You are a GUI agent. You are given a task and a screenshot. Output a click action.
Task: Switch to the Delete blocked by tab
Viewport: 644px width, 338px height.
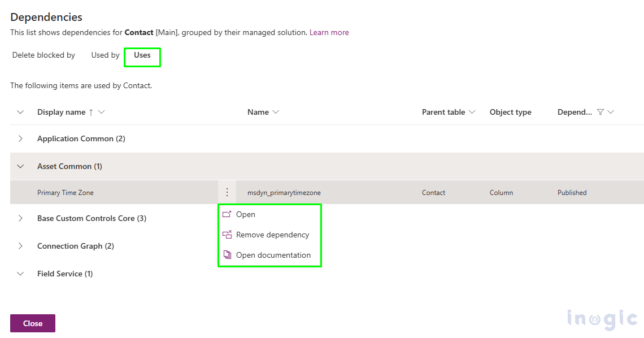click(x=43, y=55)
